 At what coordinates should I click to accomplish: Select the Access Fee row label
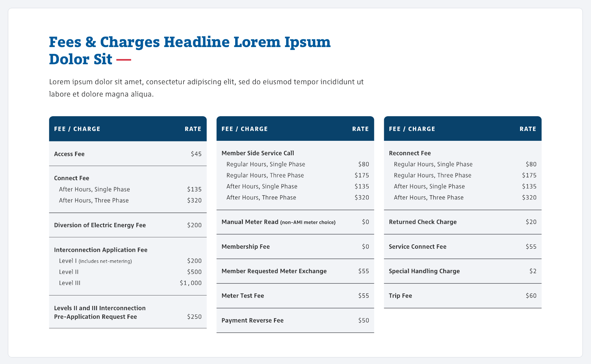(x=69, y=154)
